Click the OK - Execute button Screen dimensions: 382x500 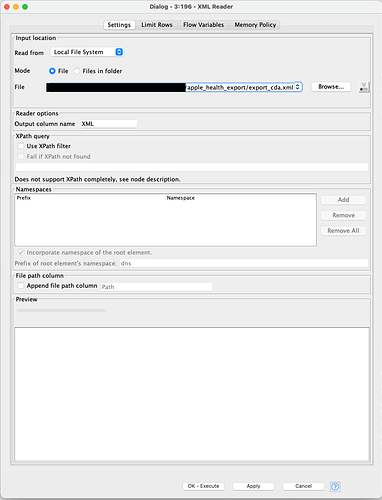203,486
